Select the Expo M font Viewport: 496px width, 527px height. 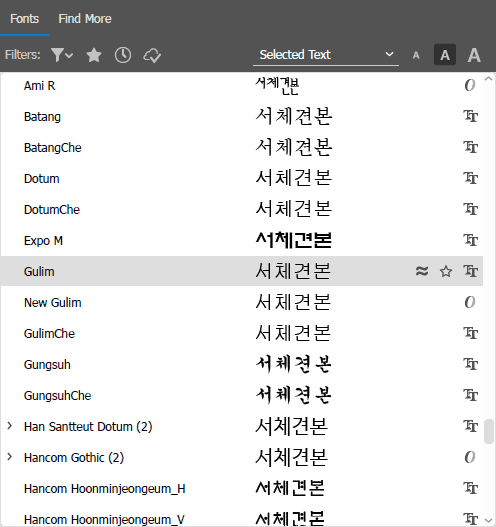pos(43,241)
